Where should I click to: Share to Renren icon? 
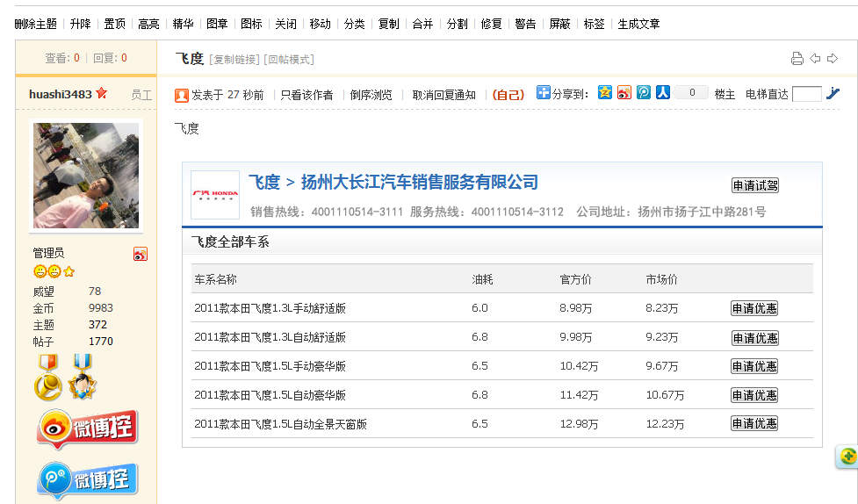(663, 92)
